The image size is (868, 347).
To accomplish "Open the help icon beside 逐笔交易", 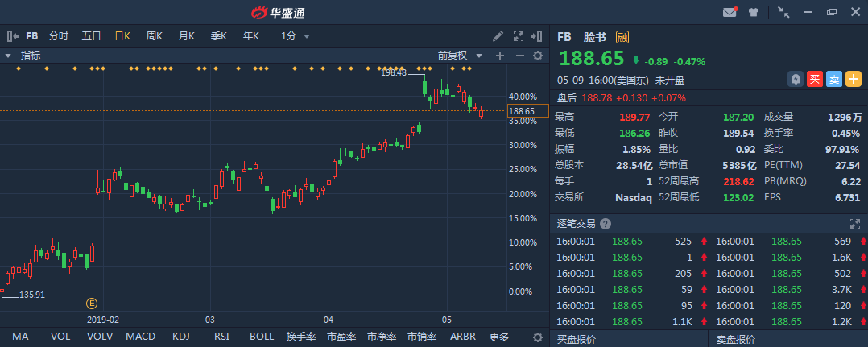I will 606,224.
